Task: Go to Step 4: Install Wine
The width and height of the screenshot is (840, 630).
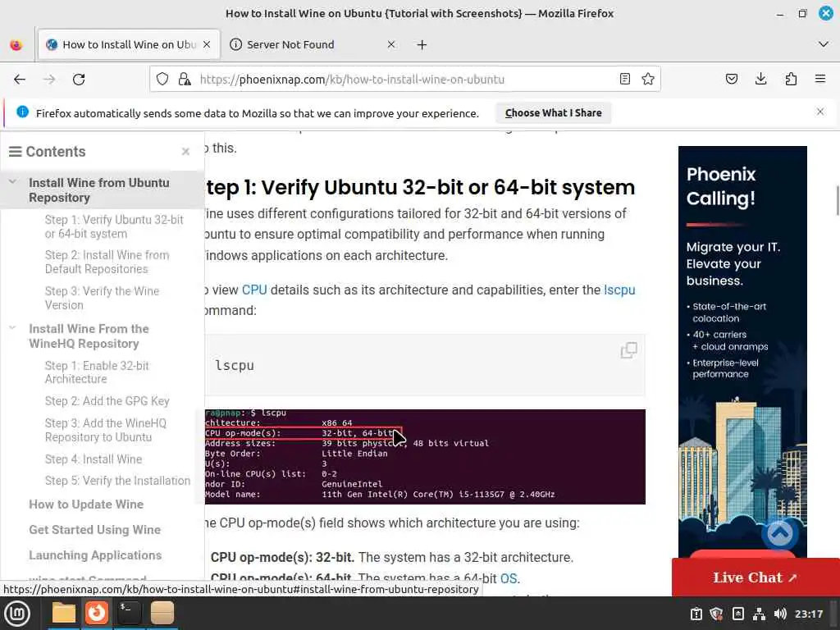Action: point(94,459)
